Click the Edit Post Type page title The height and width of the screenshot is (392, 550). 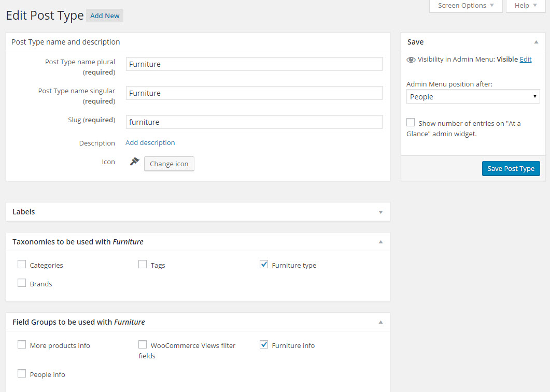(45, 16)
